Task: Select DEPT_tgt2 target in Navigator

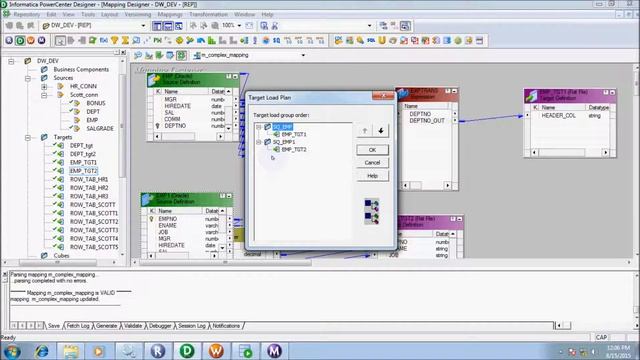Action: (x=83, y=154)
